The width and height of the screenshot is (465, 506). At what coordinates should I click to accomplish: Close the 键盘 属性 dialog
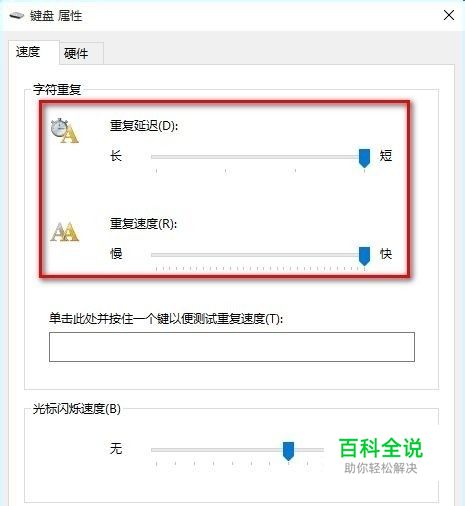449,15
